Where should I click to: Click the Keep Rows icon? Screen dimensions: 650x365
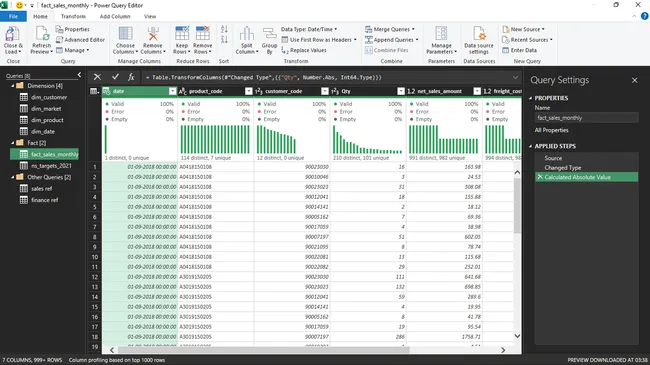[182, 34]
